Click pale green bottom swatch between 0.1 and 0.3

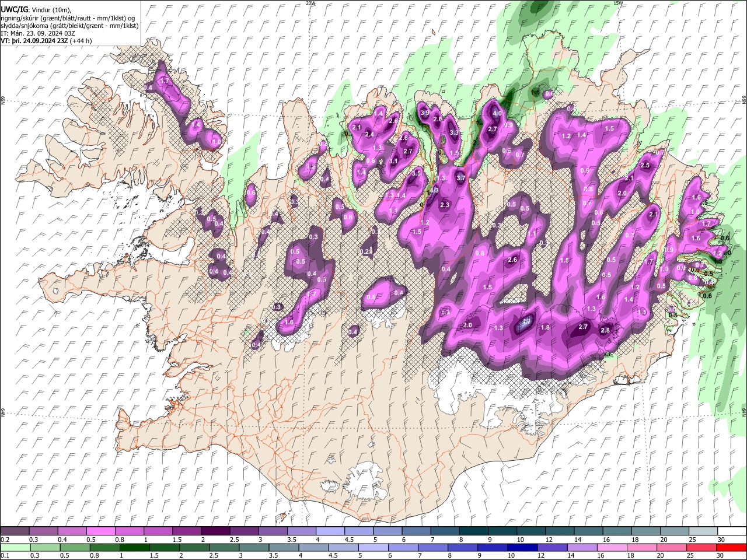(15, 547)
